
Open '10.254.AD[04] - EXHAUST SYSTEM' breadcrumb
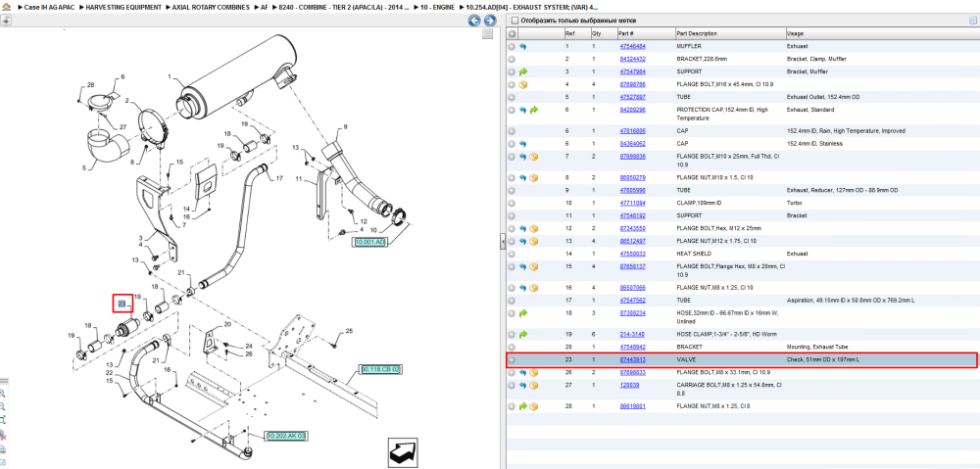531,7
